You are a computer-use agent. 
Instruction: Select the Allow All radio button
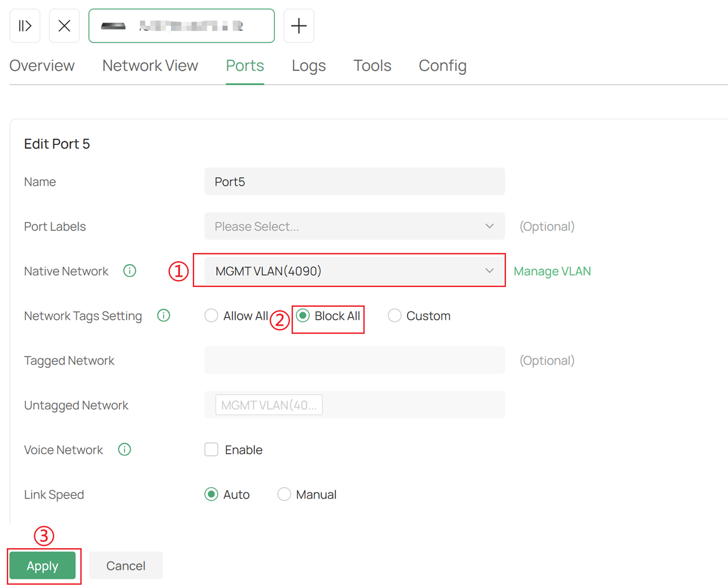coord(211,316)
